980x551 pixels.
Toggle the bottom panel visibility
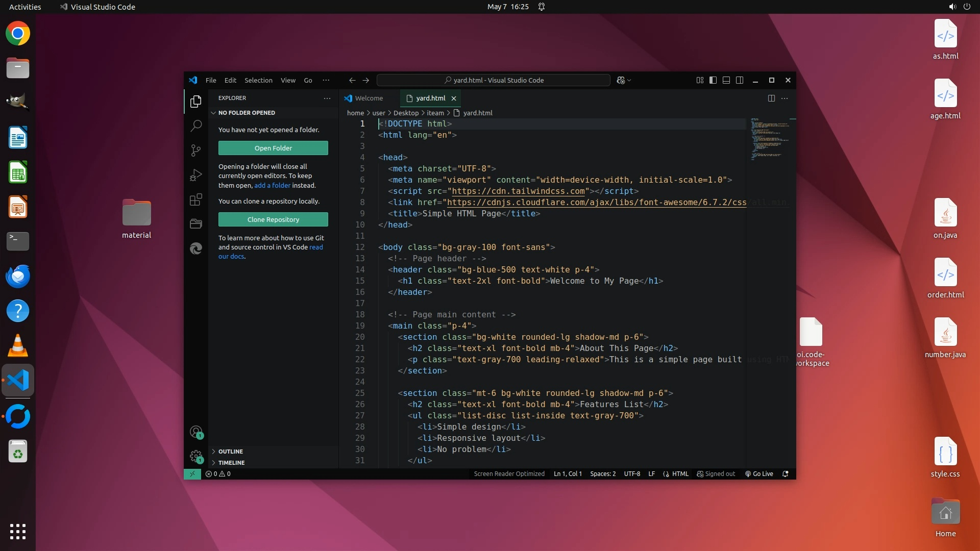pyautogui.click(x=726, y=80)
